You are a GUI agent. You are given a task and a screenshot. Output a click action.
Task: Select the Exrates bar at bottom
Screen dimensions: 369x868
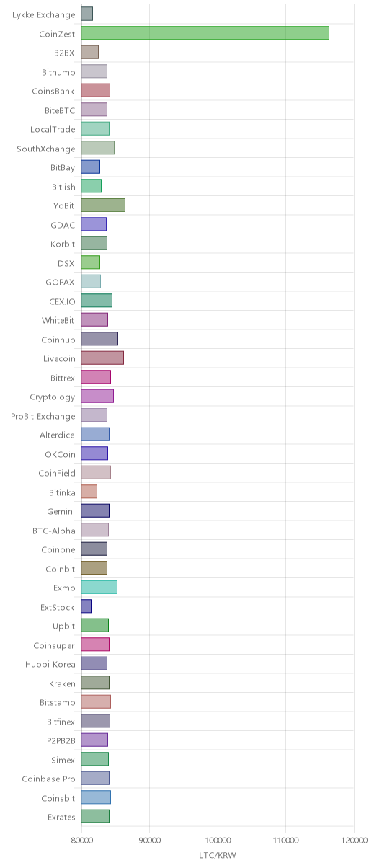pyautogui.click(x=95, y=816)
